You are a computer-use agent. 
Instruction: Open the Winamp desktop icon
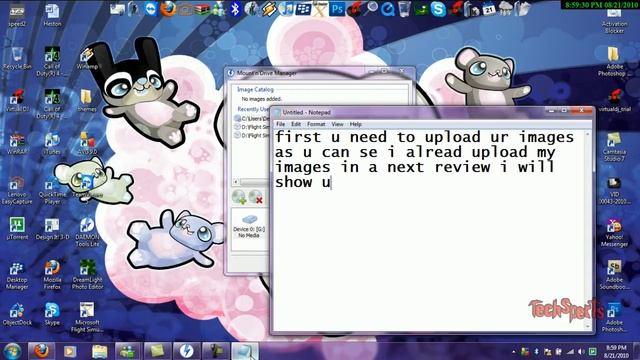[87, 58]
